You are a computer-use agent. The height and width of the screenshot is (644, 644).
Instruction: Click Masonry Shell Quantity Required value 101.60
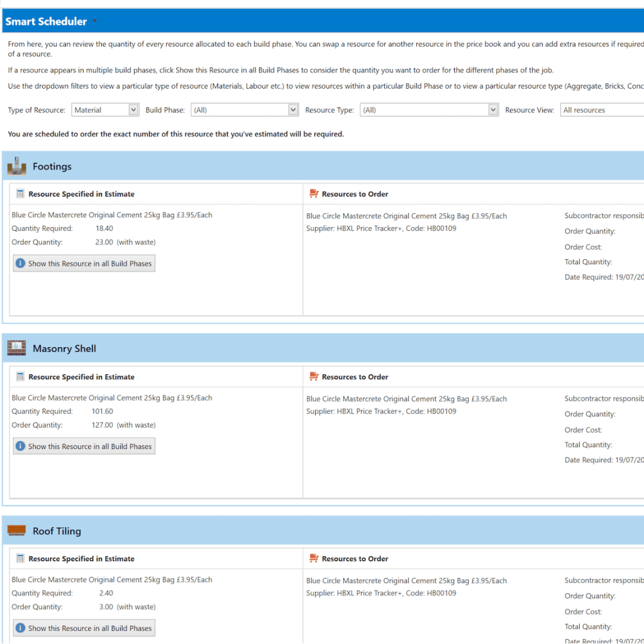point(103,411)
